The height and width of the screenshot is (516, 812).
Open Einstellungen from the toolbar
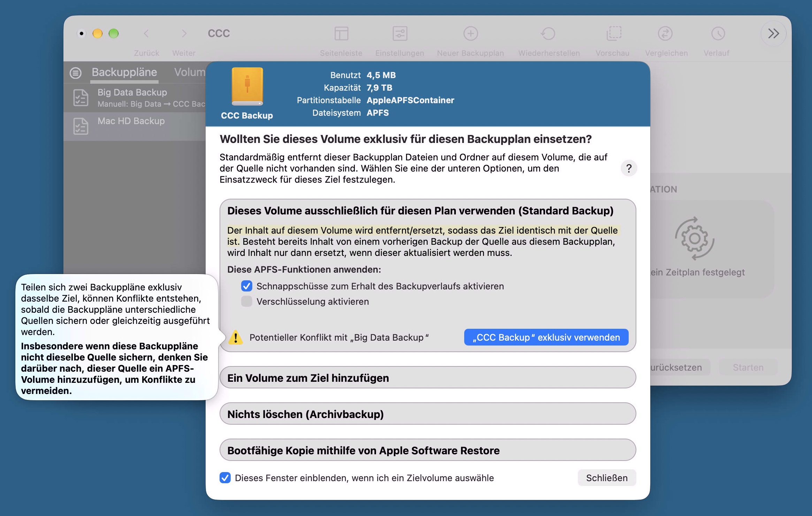tap(400, 34)
